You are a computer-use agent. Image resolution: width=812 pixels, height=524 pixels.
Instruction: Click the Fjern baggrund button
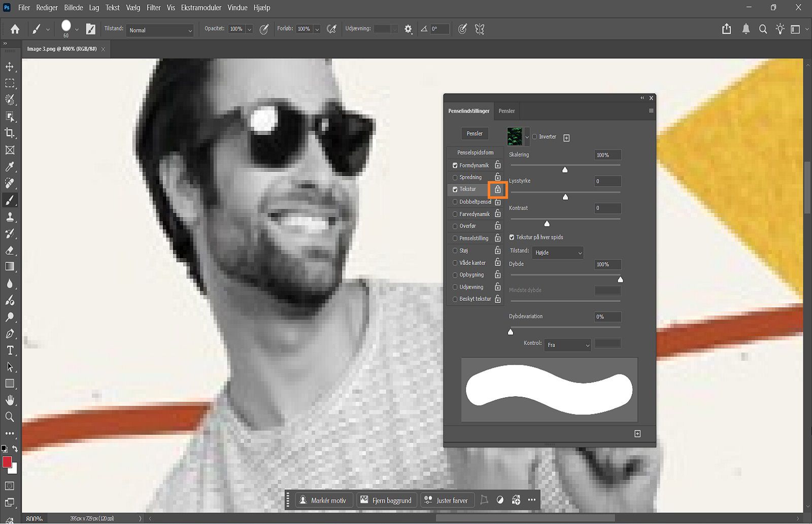tap(386, 500)
